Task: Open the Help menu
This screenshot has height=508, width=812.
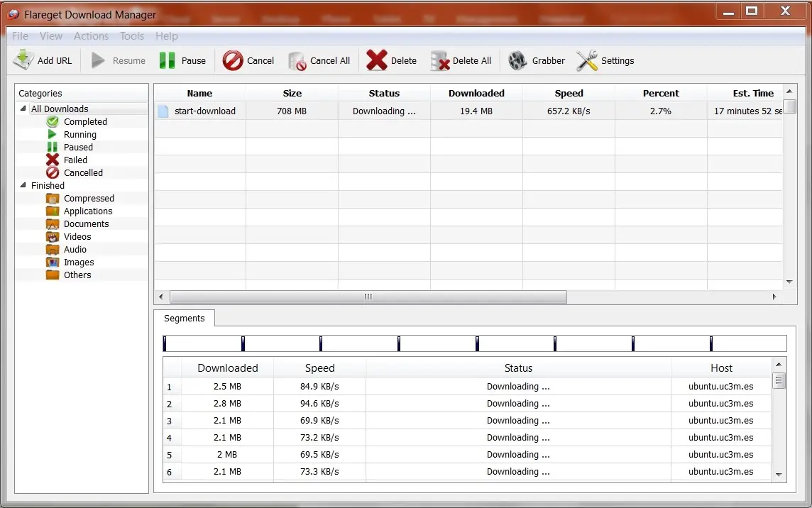Action: point(167,35)
